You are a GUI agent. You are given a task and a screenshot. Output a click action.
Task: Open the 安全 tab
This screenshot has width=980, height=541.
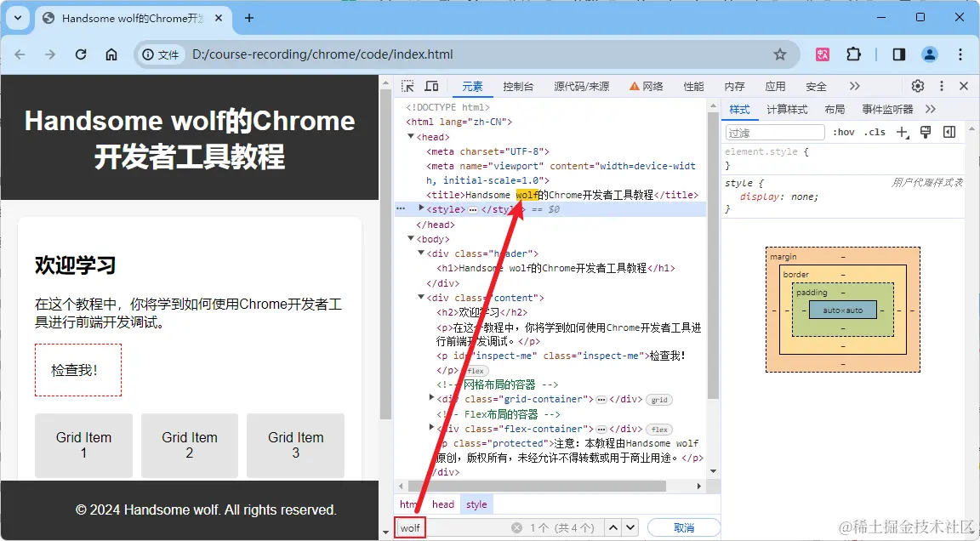(816, 86)
